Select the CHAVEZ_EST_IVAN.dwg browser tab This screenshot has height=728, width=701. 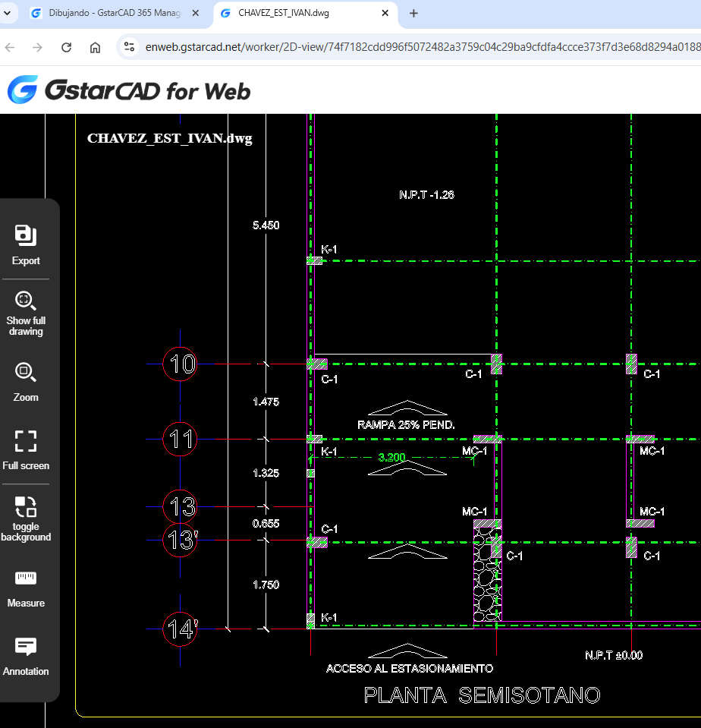click(x=300, y=14)
